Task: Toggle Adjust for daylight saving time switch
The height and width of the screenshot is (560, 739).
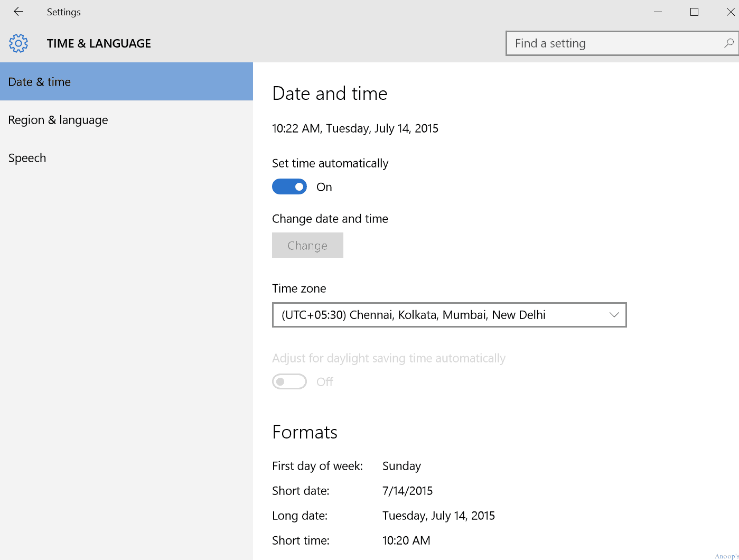Action: (x=289, y=381)
